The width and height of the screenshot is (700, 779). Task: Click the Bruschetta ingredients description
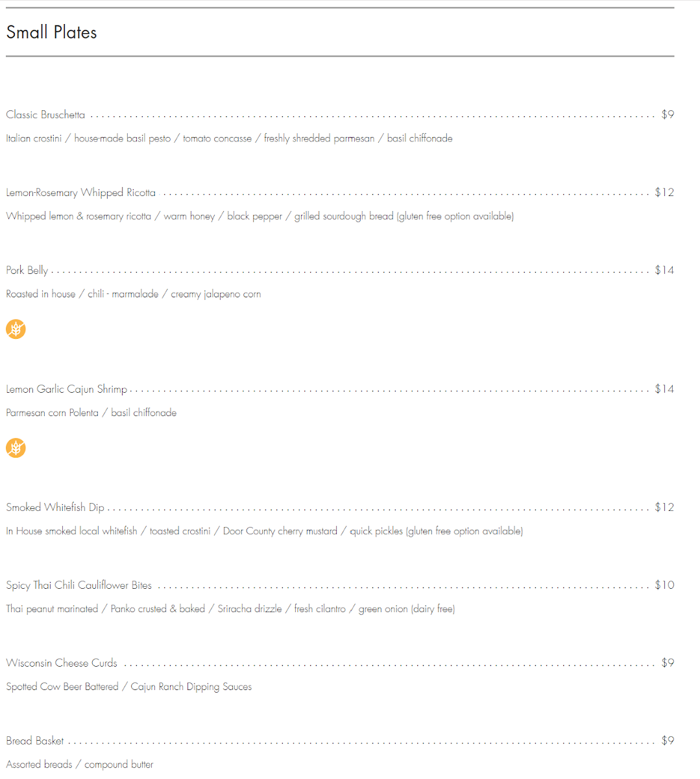point(230,138)
